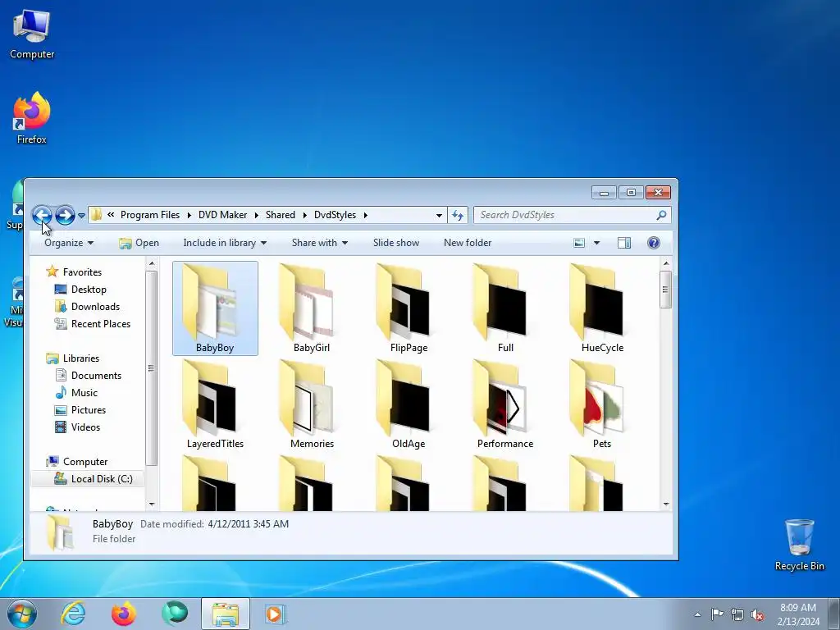This screenshot has height=630, width=840.
Task: Open the Organize dropdown menu
Action: (69, 243)
